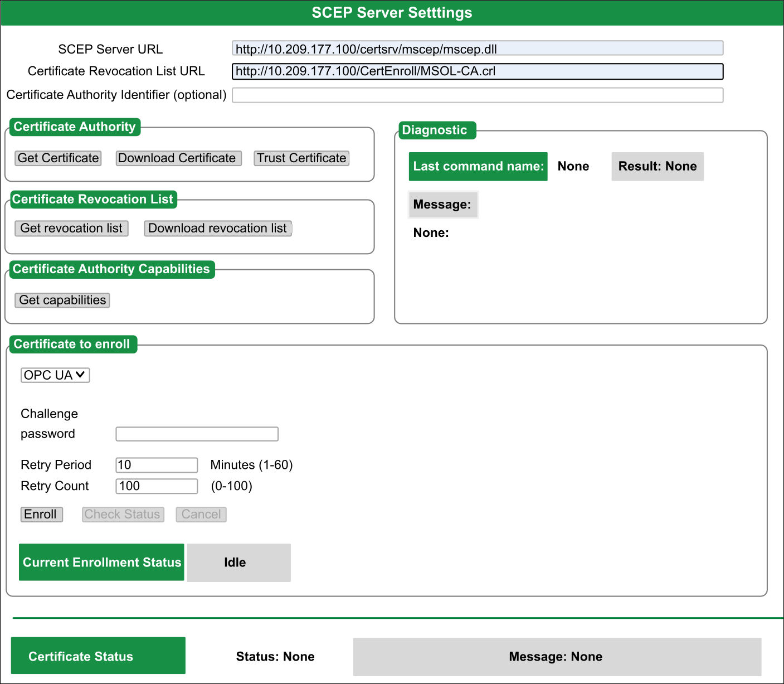
Task: Click the Cancel enrollment button
Action: coord(201,515)
